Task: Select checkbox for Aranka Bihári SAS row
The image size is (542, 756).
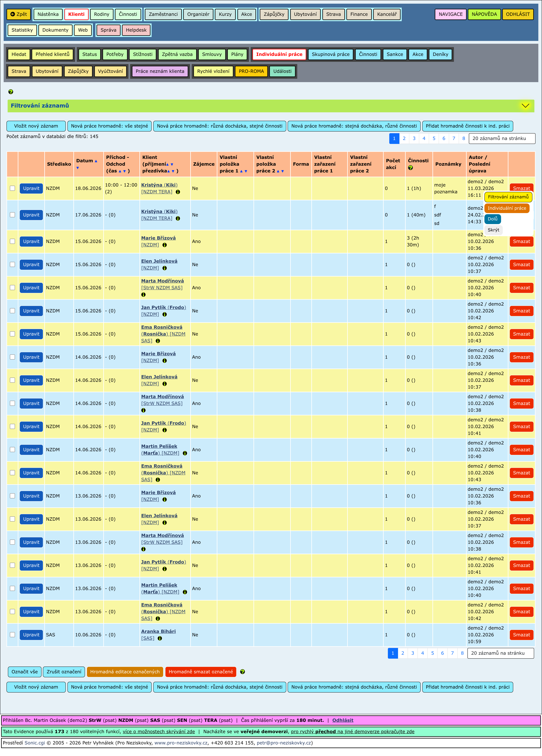Action: pyautogui.click(x=12, y=635)
